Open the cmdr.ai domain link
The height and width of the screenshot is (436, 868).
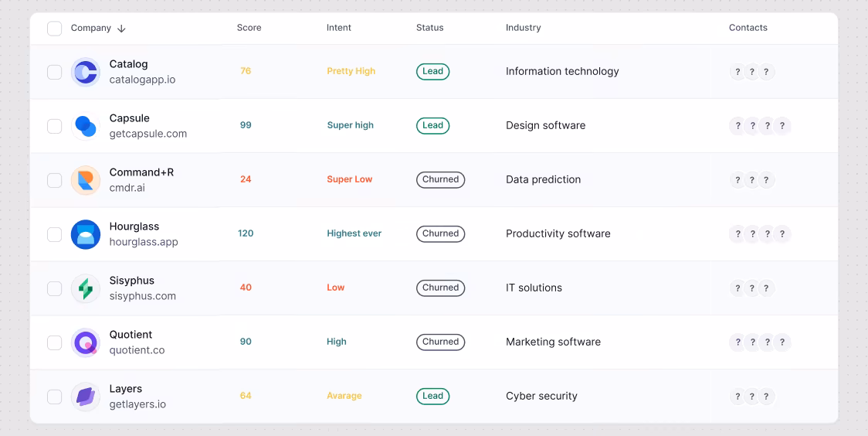click(127, 189)
